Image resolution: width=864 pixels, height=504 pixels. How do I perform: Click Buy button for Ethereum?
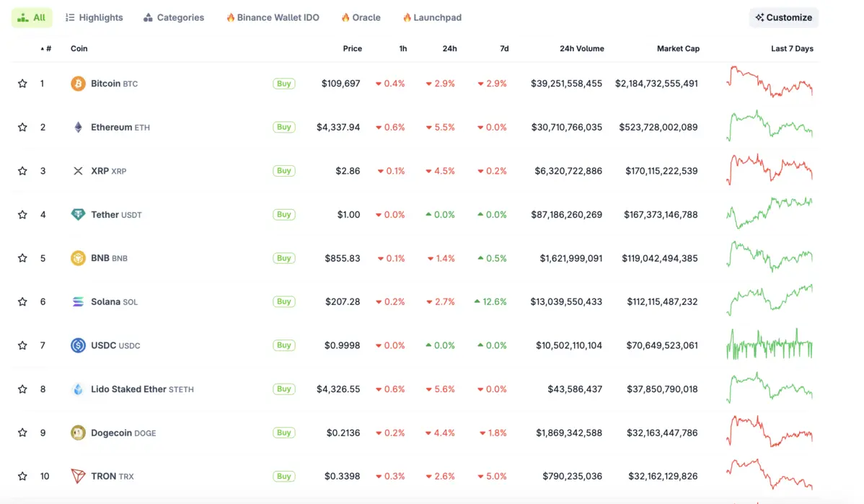284,128
